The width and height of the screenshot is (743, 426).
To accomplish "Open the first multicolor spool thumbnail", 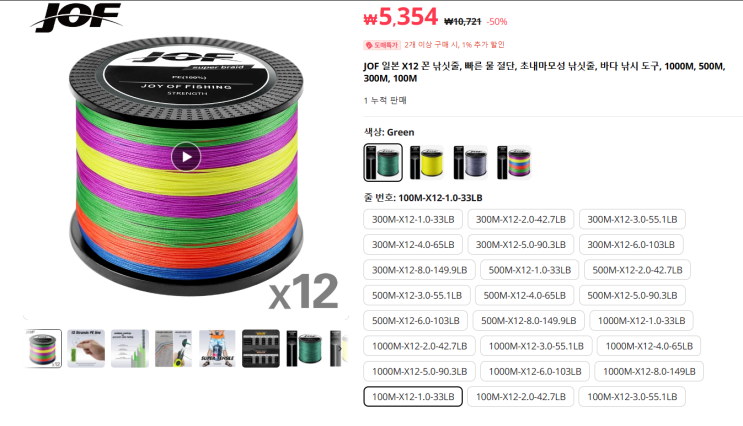I will [43, 349].
